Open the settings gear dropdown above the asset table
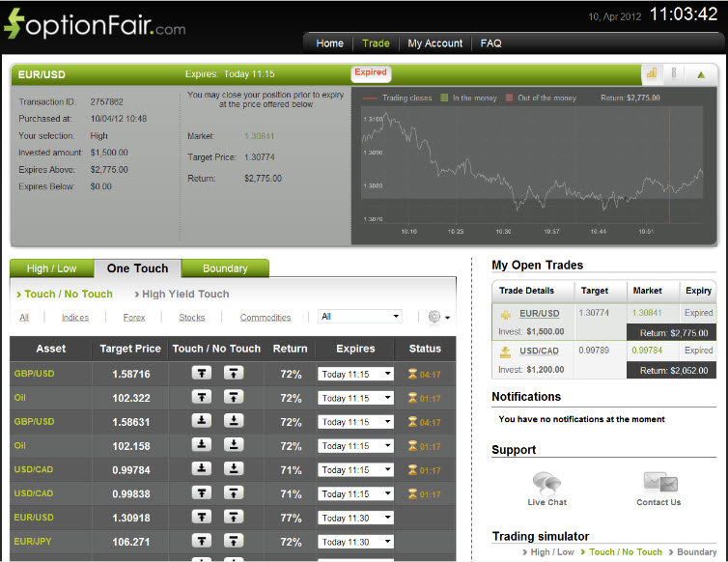Viewport: 728px width, 562px height. (x=436, y=317)
